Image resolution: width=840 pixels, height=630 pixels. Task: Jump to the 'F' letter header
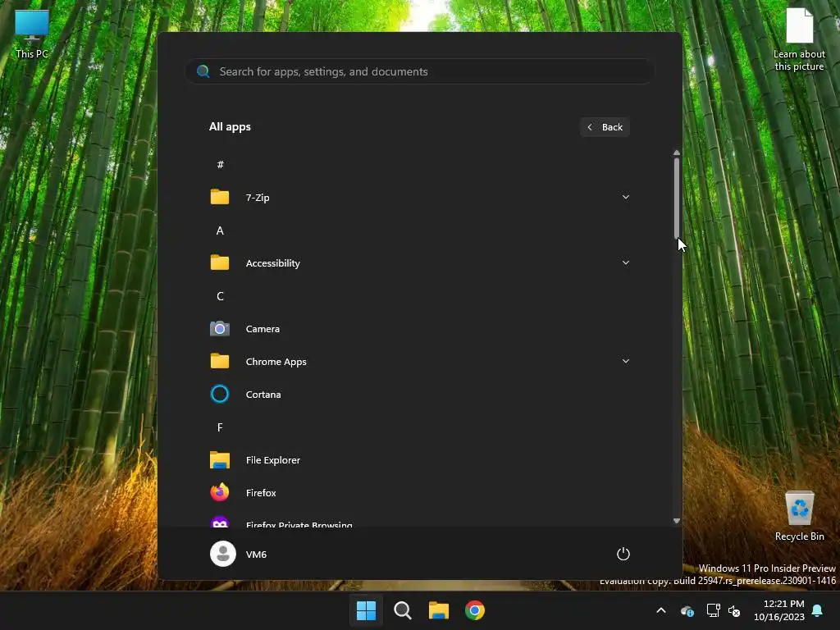coord(220,427)
